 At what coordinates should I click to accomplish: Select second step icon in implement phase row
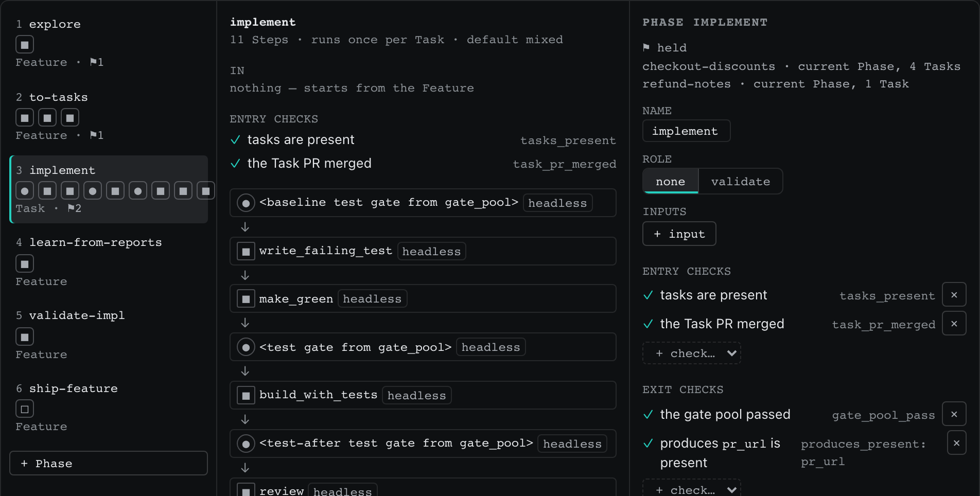tap(47, 191)
